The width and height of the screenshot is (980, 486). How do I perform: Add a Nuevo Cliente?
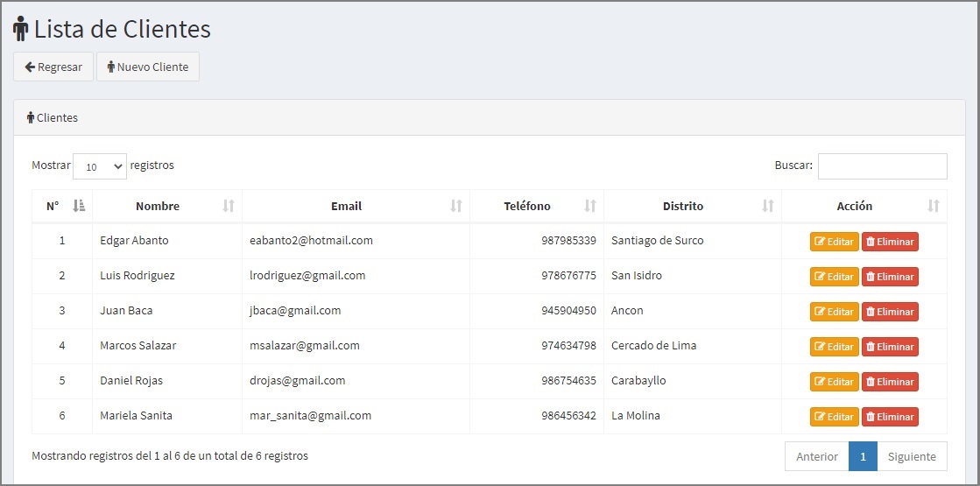pyautogui.click(x=148, y=67)
